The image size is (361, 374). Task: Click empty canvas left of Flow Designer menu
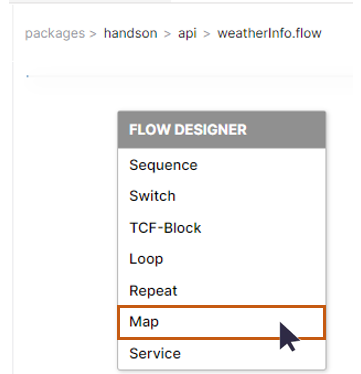(67, 233)
